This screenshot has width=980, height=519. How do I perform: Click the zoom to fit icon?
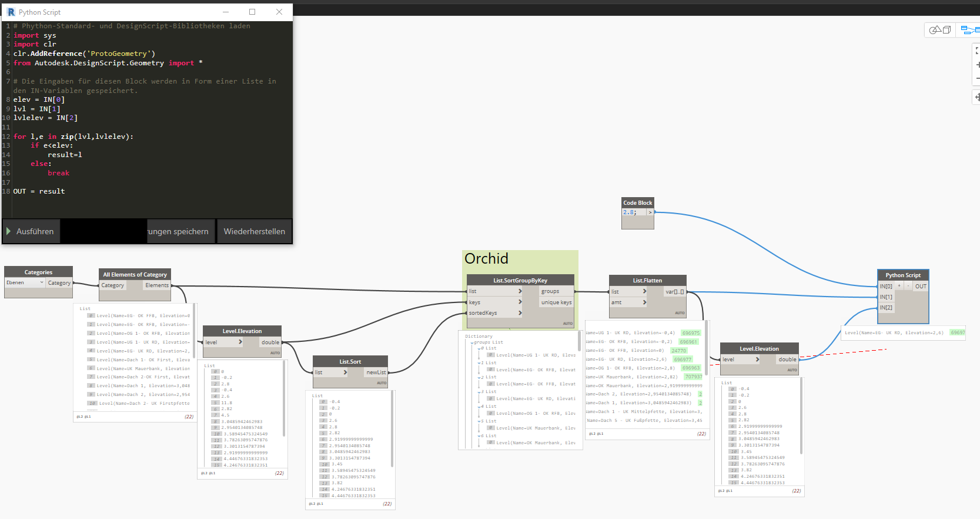977,51
